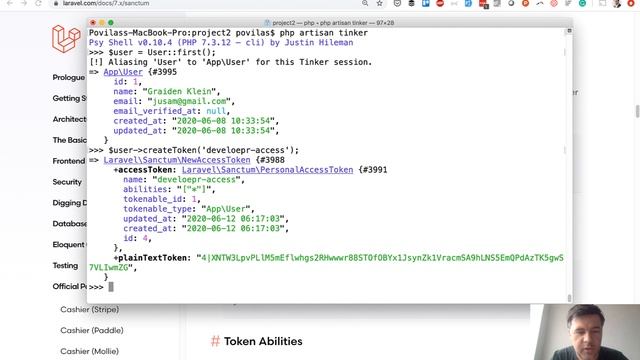The image size is (640, 360).
Task: Click the green circular Grammarly extension icon
Action: (582, 3)
